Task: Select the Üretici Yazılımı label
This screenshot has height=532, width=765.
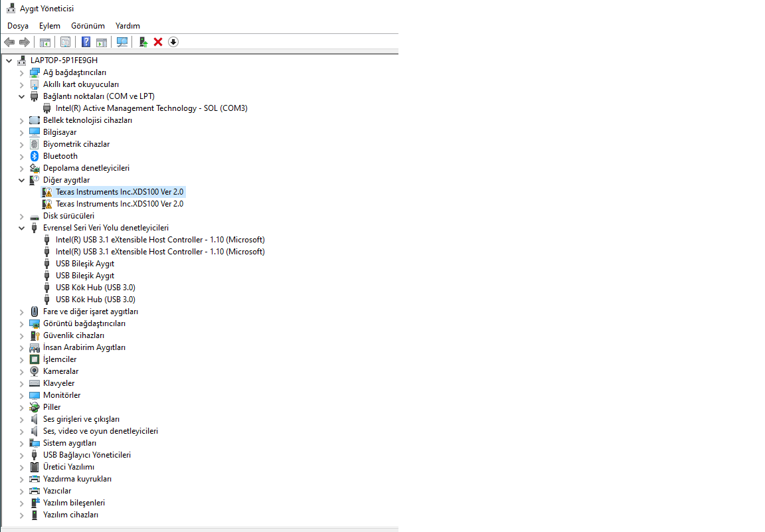Action: [69, 467]
